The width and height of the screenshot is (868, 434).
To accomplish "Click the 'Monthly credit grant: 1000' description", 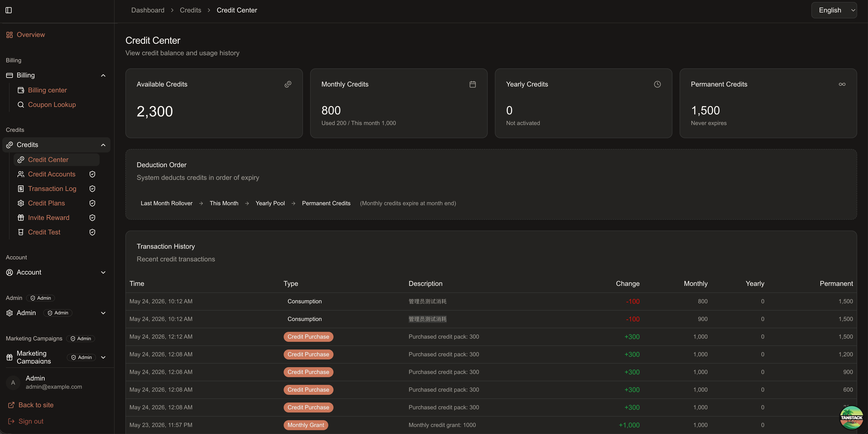I will coord(442,425).
